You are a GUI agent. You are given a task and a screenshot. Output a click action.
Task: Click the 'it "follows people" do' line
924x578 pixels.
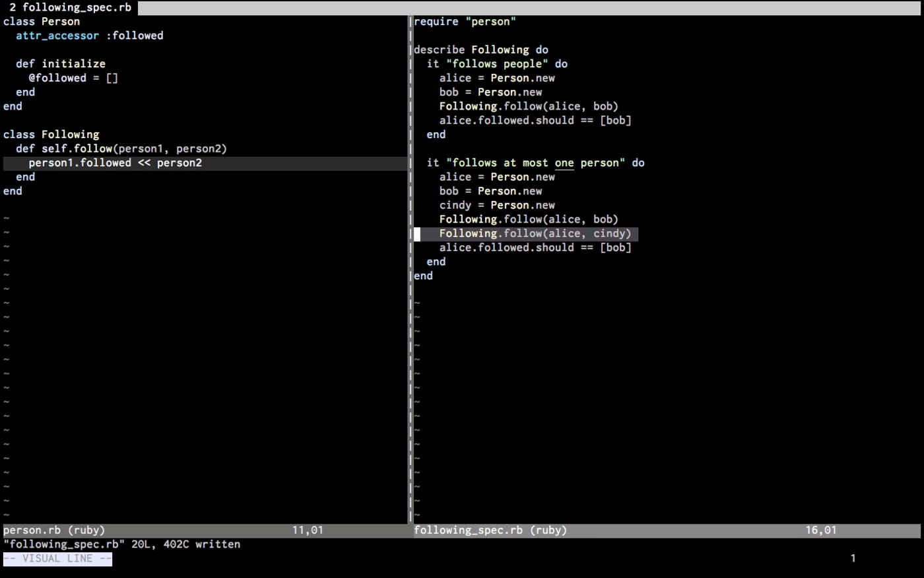pos(497,64)
